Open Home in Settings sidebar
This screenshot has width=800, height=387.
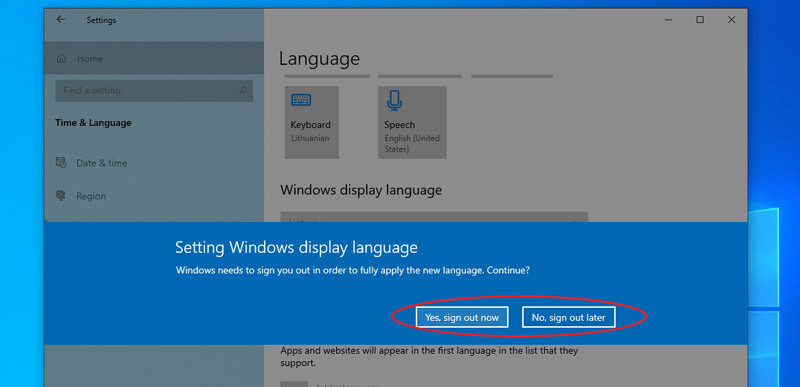click(154, 59)
